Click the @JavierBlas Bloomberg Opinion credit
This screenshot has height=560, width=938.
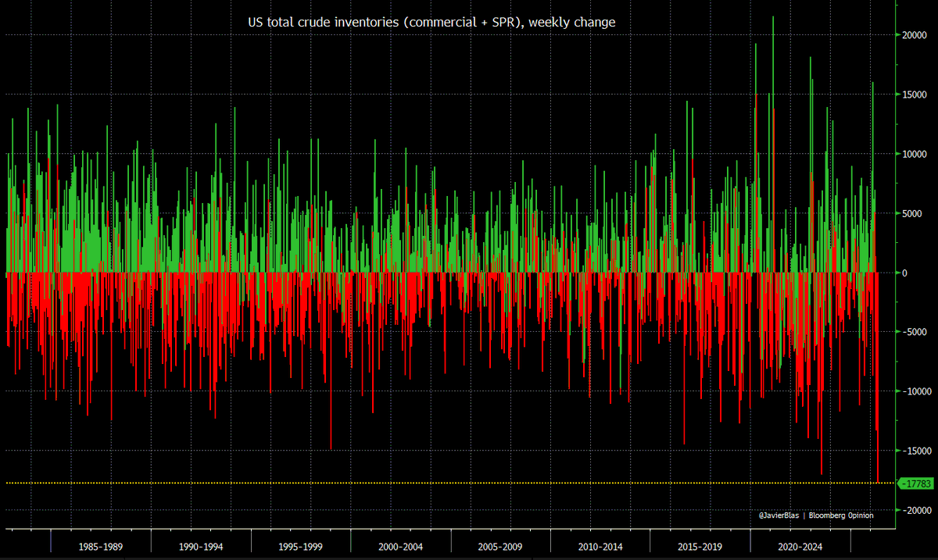tap(816, 515)
